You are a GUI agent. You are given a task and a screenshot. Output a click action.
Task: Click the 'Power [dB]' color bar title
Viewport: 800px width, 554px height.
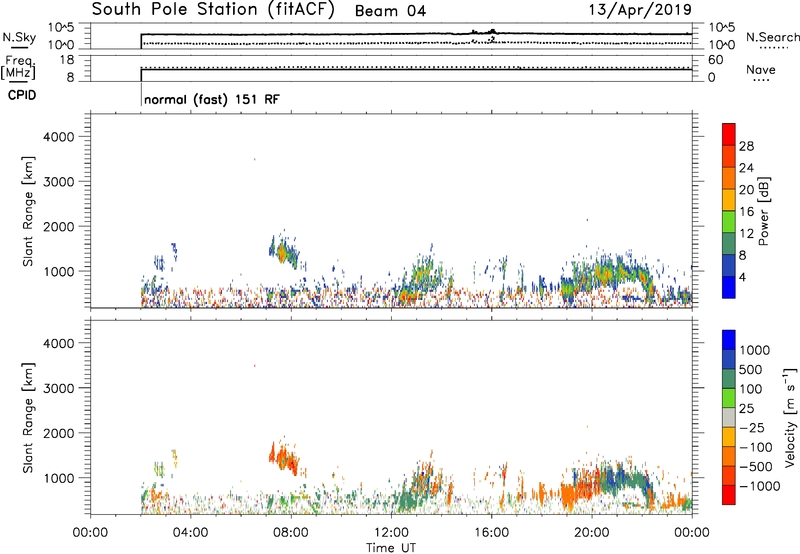click(x=764, y=211)
